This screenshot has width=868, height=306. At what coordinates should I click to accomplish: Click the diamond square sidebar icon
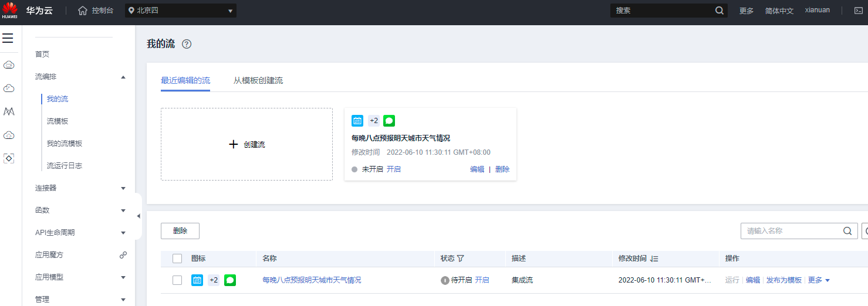pyautogui.click(x=9, y=158)
